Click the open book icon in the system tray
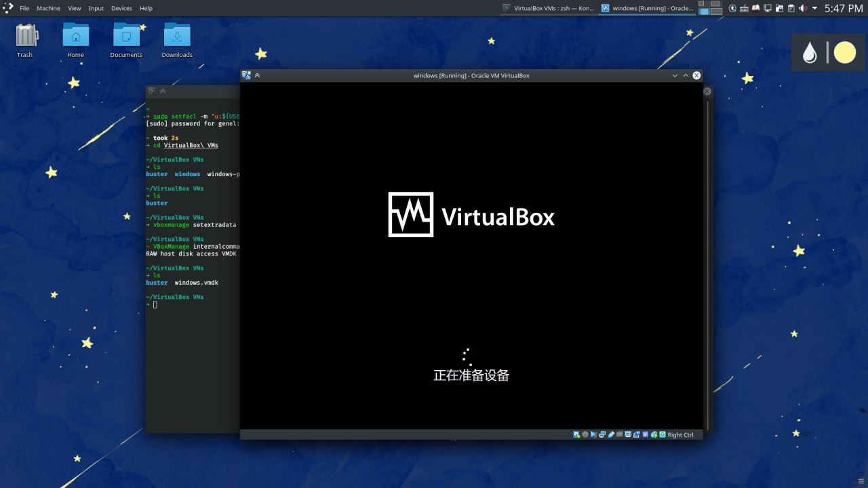Screen dimensions: 868x488 (x=755, y=8)
